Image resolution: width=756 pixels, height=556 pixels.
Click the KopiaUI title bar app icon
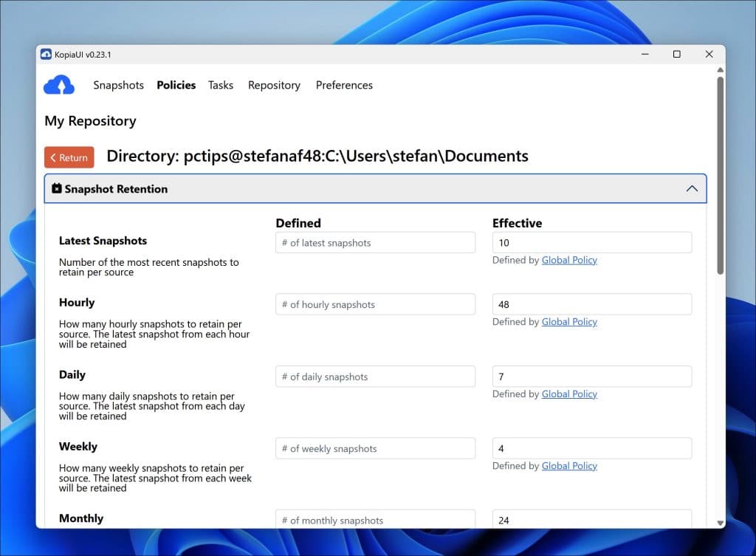(46, 54)
